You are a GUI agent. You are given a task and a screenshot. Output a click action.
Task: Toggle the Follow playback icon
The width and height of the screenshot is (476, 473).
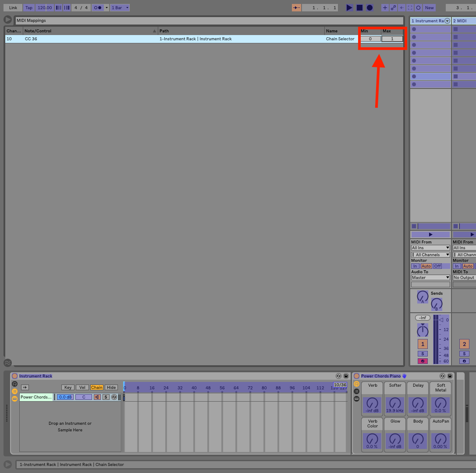[296, 7]
